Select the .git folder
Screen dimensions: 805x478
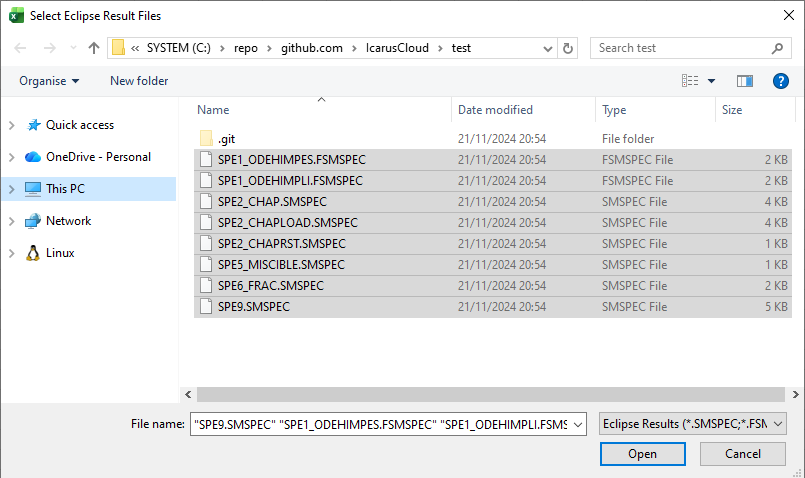[493, 139]
